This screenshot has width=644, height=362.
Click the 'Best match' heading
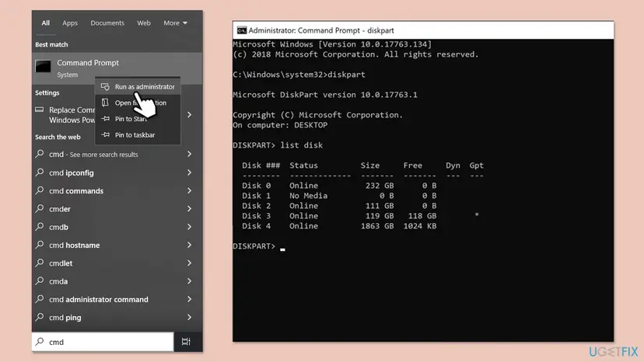(x=51, y=44)
